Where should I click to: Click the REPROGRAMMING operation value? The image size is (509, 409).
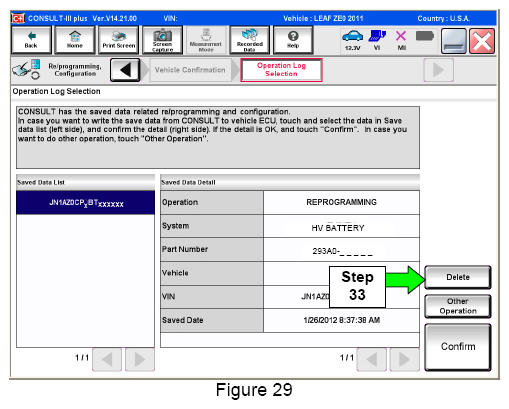(341, 202)
